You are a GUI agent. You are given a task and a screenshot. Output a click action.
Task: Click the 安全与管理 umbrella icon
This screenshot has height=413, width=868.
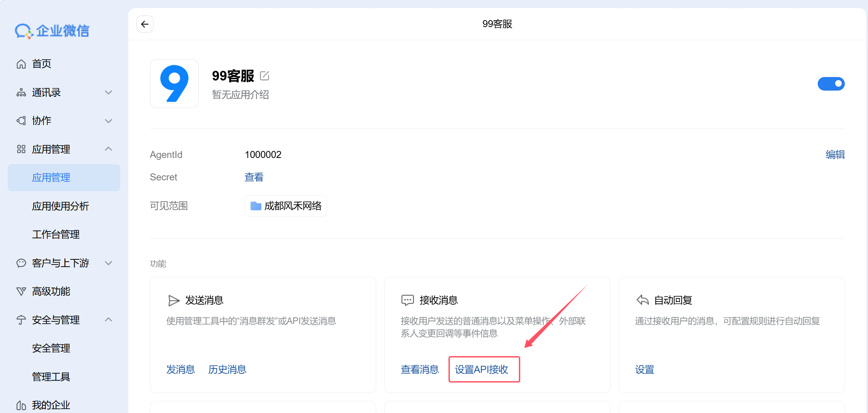21,320
